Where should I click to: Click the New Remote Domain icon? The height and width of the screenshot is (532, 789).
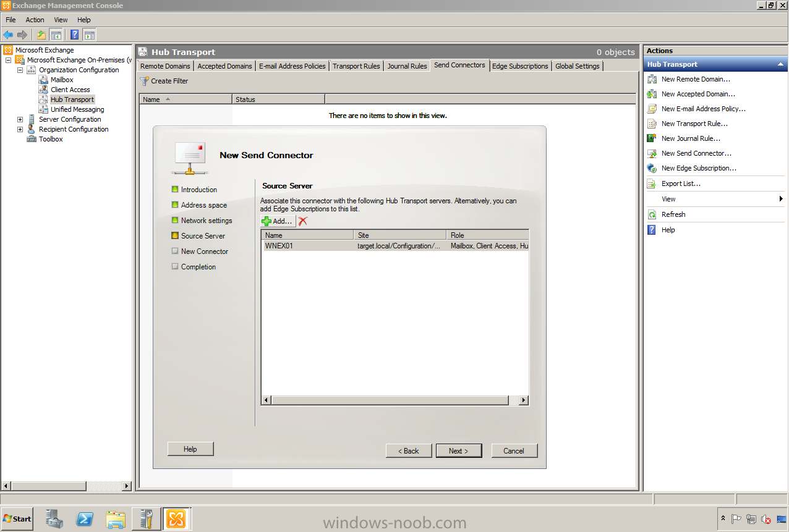[x=652, y=79]
